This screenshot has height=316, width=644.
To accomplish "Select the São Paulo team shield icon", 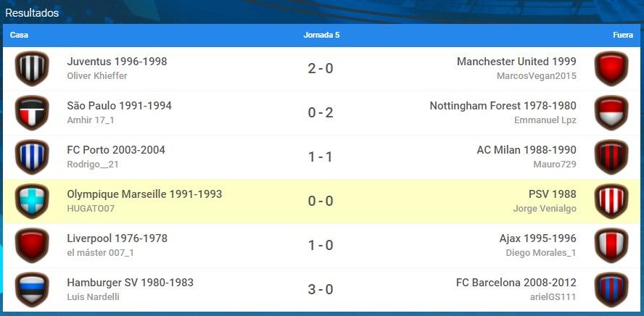I will click(x=32, y=113).
